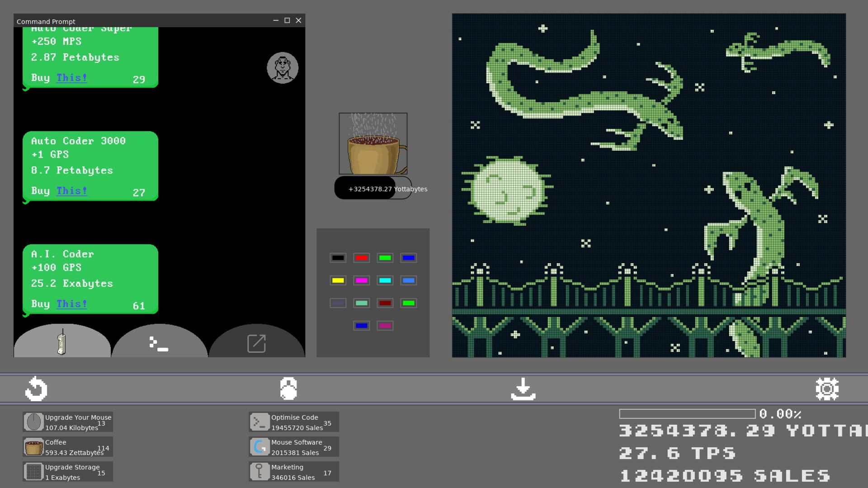
Task: Purchase the Coffee upgrade costing 593.43 Zettabytes
Action: click(x=68, y=446)
